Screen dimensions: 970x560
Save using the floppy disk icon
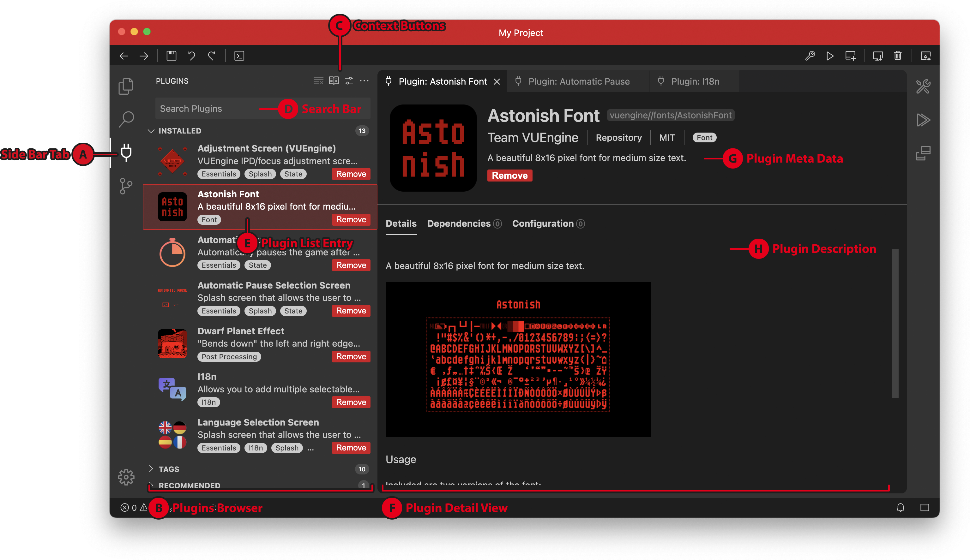click(171, 56)
